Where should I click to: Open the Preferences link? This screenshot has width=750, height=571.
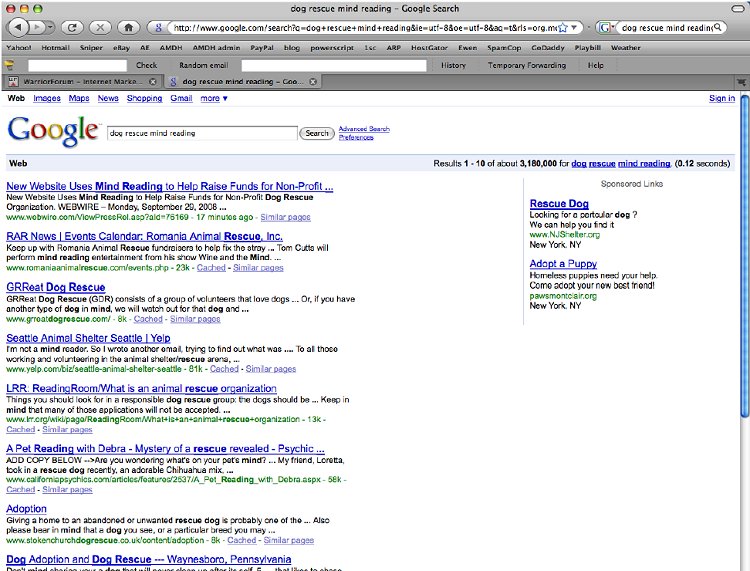click(x=356, y=137)
